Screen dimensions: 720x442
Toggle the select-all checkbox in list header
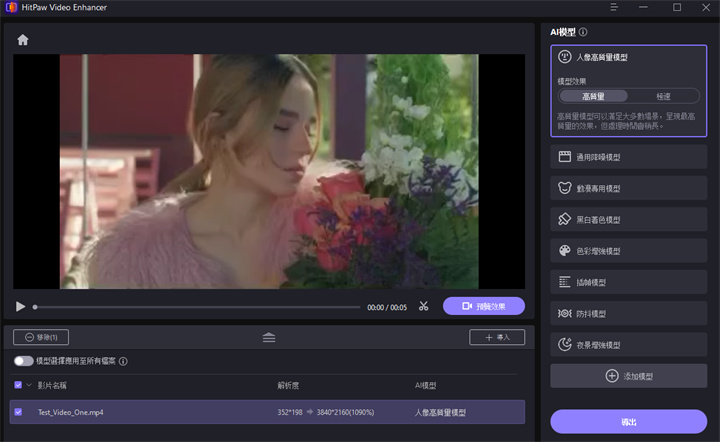tap(18, 385)
